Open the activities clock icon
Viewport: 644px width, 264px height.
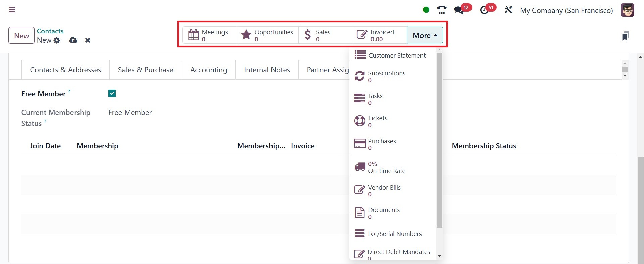[484, 10]
